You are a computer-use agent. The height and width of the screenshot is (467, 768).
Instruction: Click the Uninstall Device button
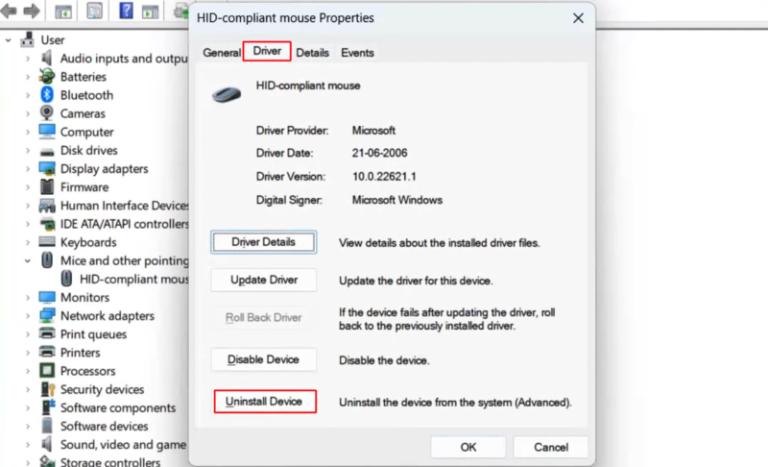tap(265, 402)
